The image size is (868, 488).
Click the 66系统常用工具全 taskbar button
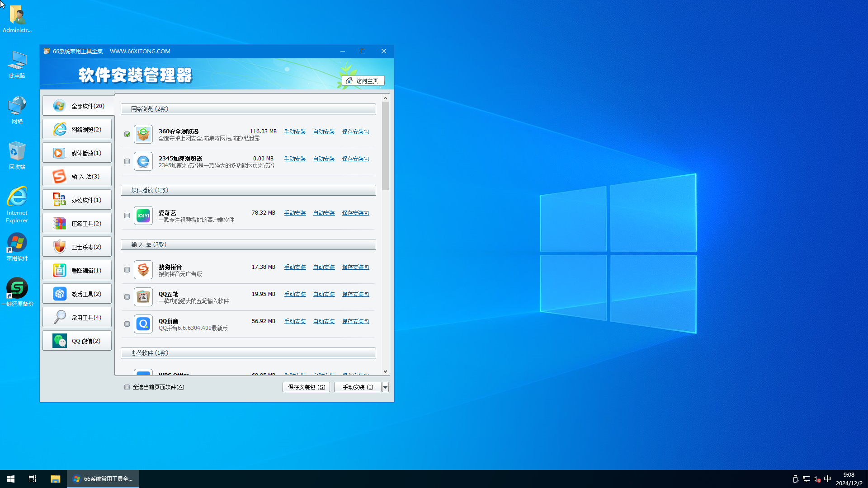coord(103,479)
